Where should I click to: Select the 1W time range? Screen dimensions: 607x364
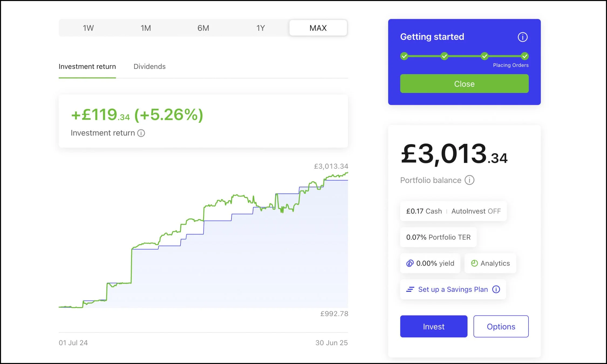click(88, 28)
